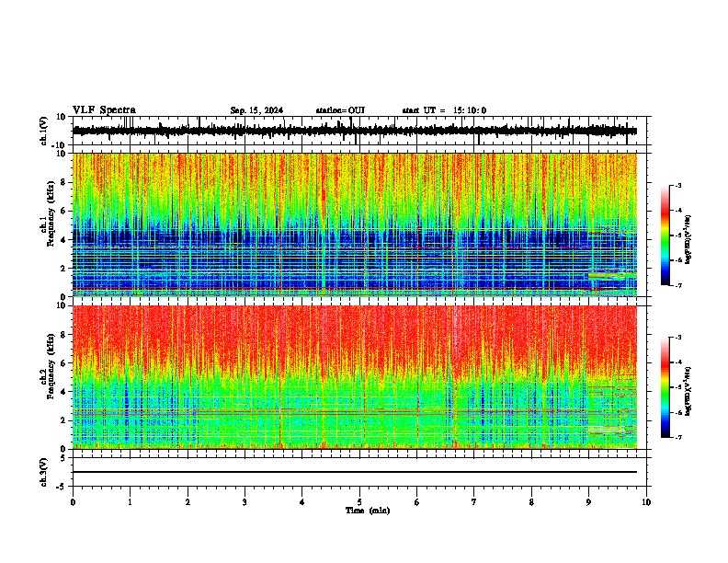Click the "2" kHz tick on ch.2 spectrogram
The width and height of the screenshot is (728, 563).
click(63, 420)
